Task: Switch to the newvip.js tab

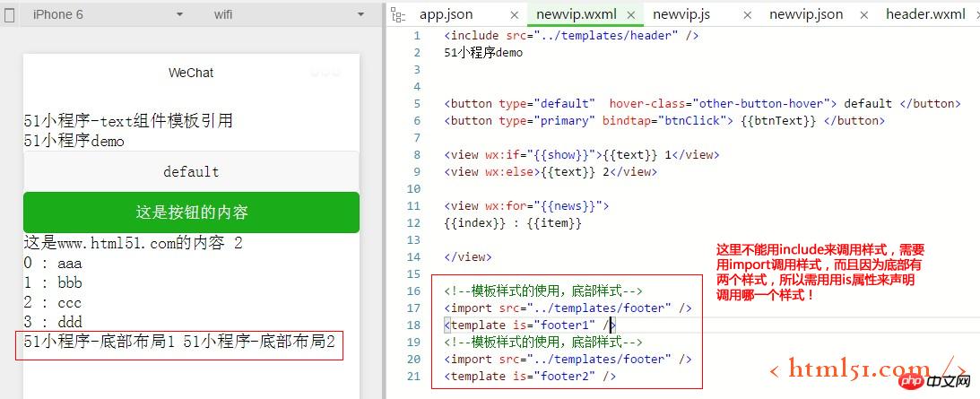Action: tap(681, 14)
